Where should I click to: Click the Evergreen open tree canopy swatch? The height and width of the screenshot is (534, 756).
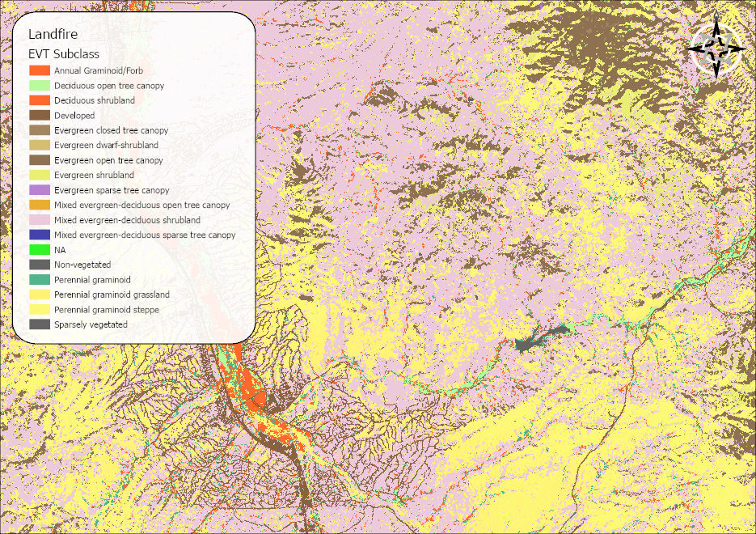[x=40, y=160]
